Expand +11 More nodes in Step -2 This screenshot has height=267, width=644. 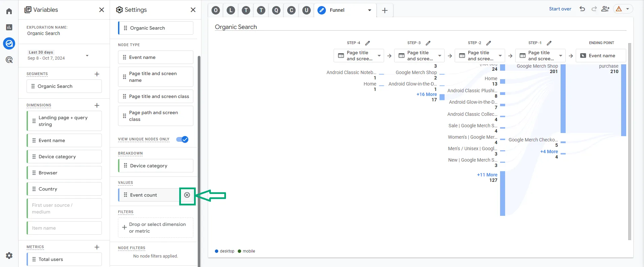tap(487, 175)
